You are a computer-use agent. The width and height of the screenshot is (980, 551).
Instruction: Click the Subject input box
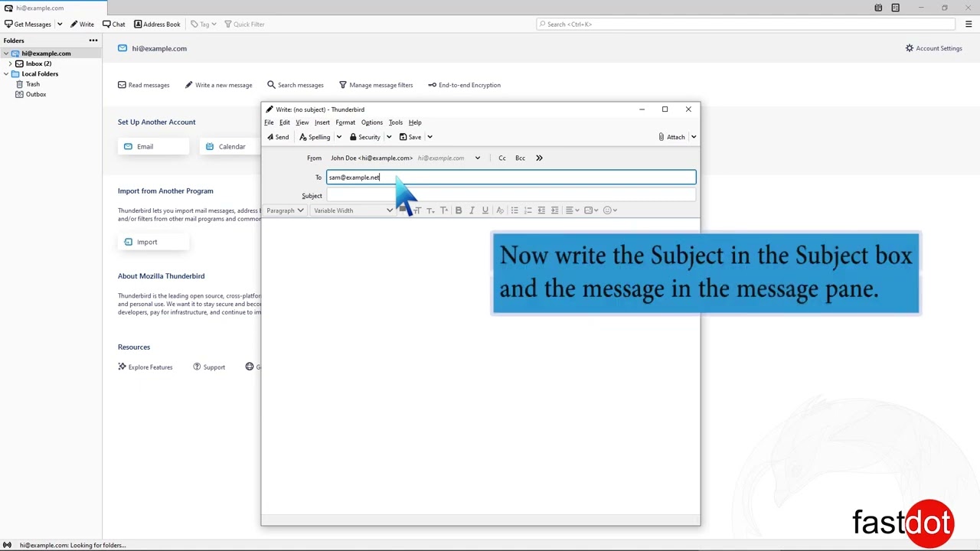coord(511,196)
